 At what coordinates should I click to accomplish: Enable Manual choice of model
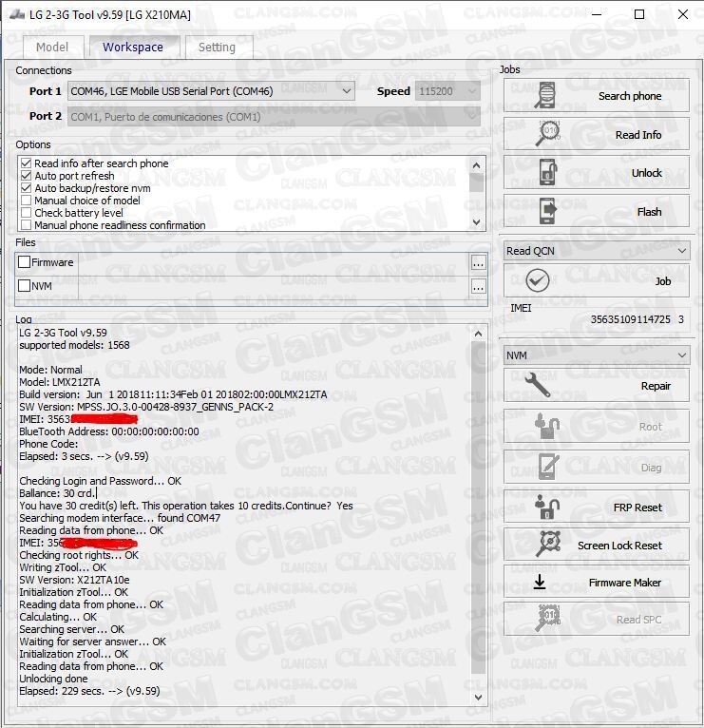click(x=26, y=201)
